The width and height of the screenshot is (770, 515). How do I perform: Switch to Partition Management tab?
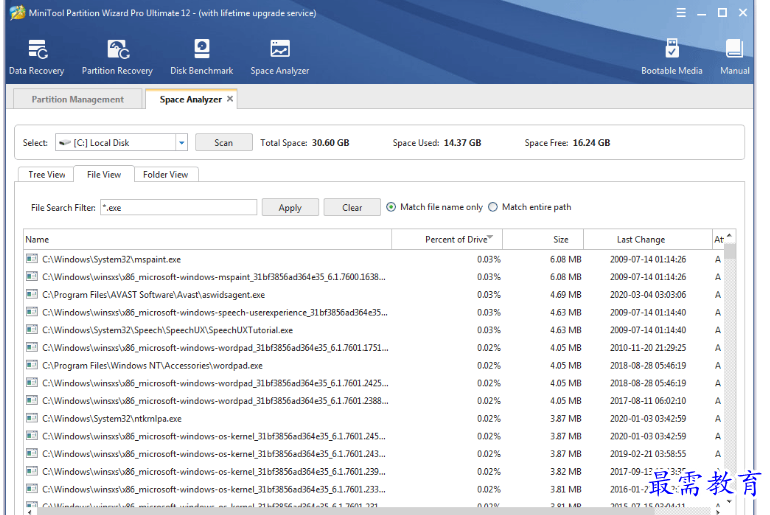pos(78,99)
